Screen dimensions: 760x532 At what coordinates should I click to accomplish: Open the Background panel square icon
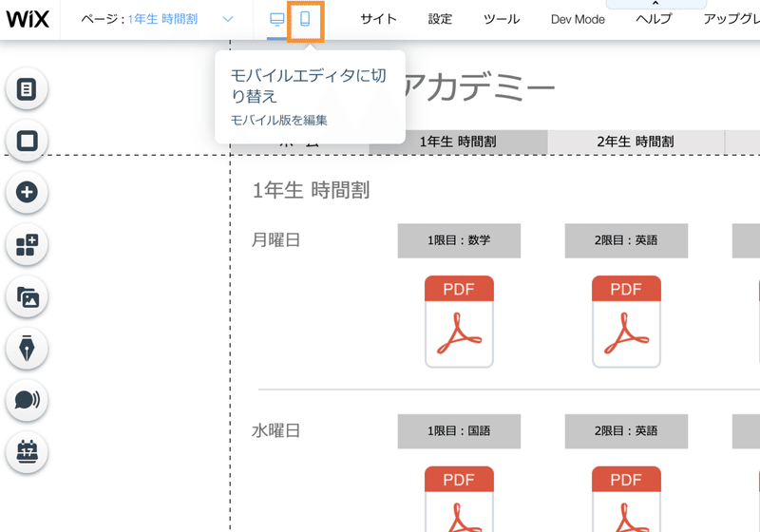27,141
